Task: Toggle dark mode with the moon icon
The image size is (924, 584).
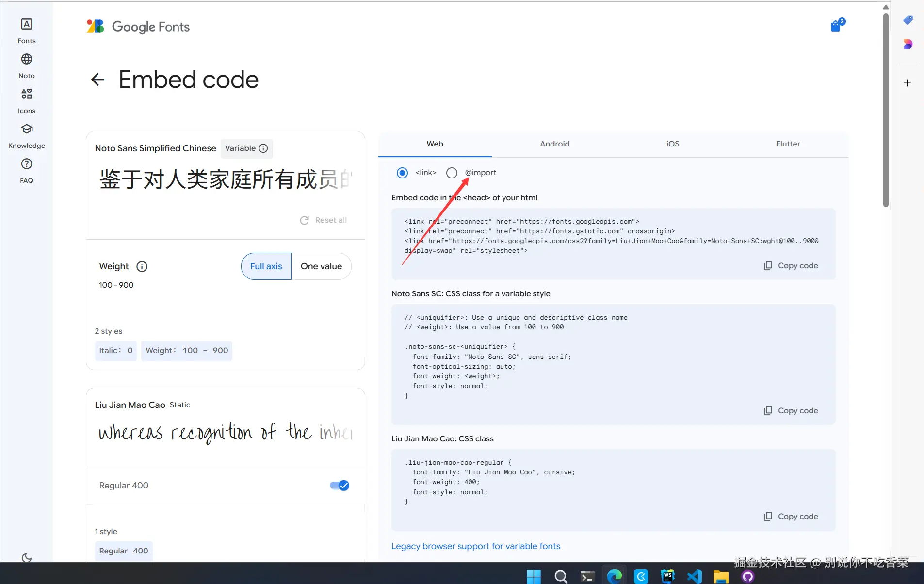Action: click(27, 558)
